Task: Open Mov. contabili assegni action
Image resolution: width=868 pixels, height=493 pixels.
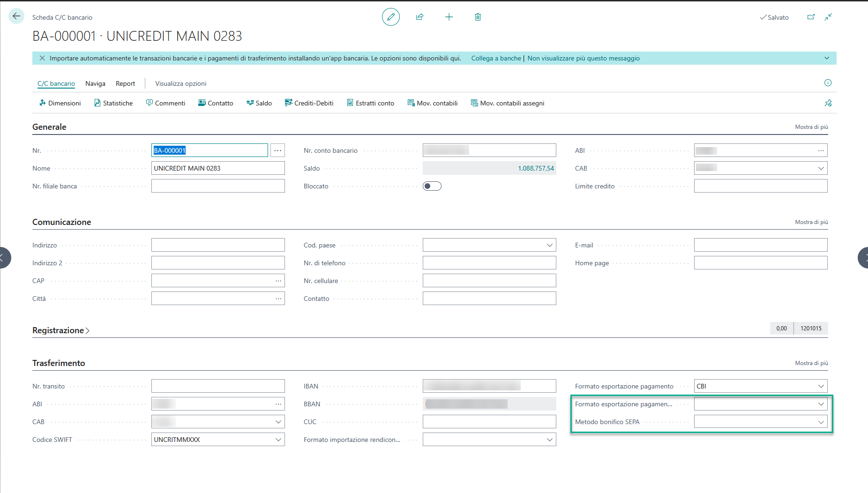Action: (x=508, y=103)
